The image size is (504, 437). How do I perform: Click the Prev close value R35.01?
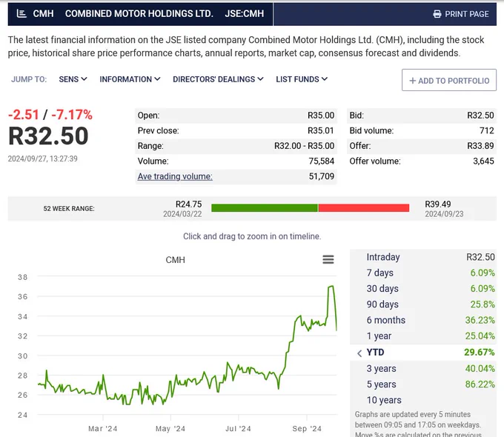321,131
